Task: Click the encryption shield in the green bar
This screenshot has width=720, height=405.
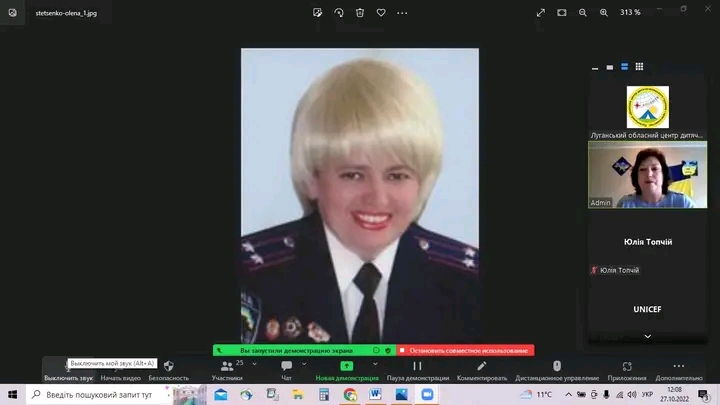Action: pos(388,350)
